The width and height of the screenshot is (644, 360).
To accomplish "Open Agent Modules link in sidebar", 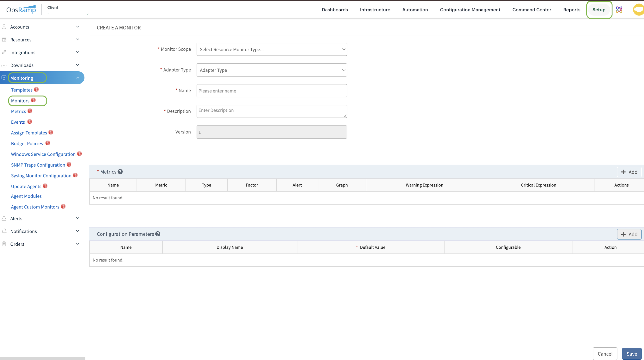I will (26, 196).
